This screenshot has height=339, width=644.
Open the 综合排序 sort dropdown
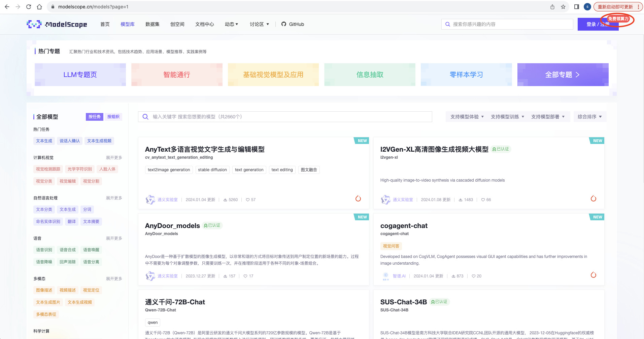click(x=590, y=117)
